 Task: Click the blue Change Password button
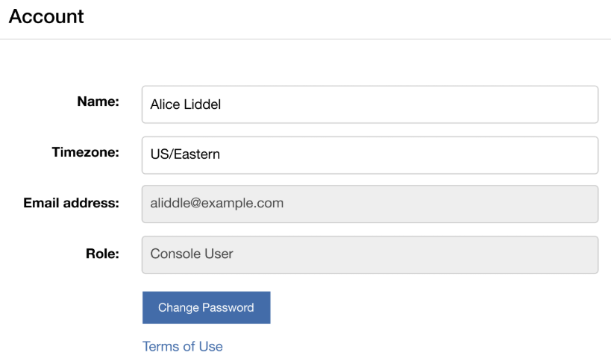(x=206, y=307)
